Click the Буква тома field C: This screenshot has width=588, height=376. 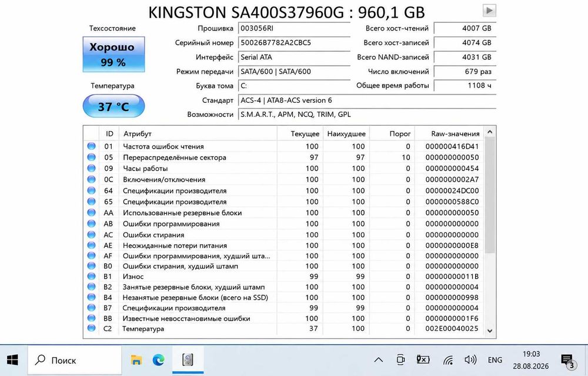pyautogui.click(x=295, y=86)
